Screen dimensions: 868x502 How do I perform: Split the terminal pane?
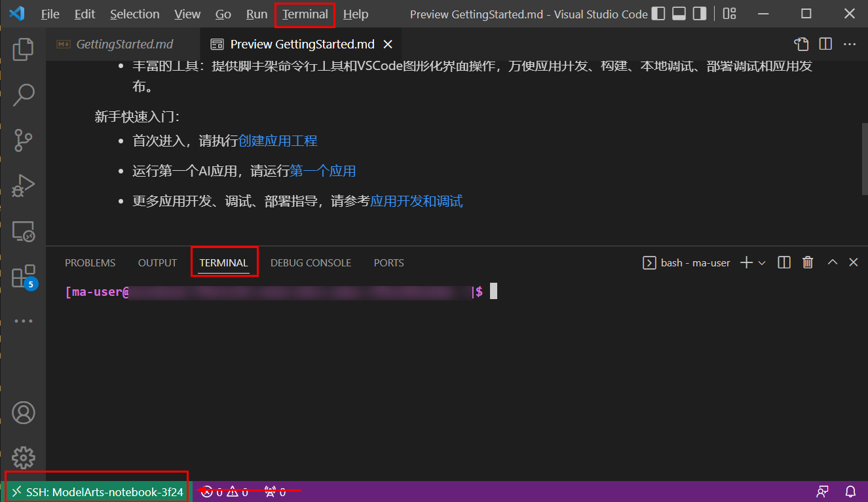point(784,262)
